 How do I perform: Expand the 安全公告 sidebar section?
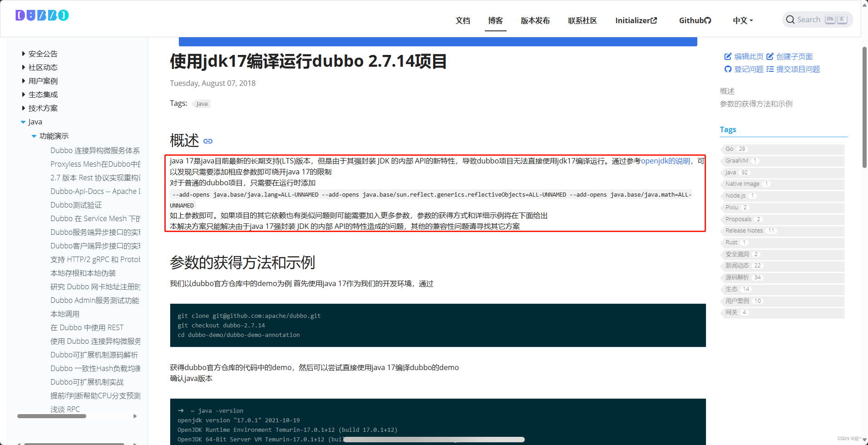pos(24,54)
